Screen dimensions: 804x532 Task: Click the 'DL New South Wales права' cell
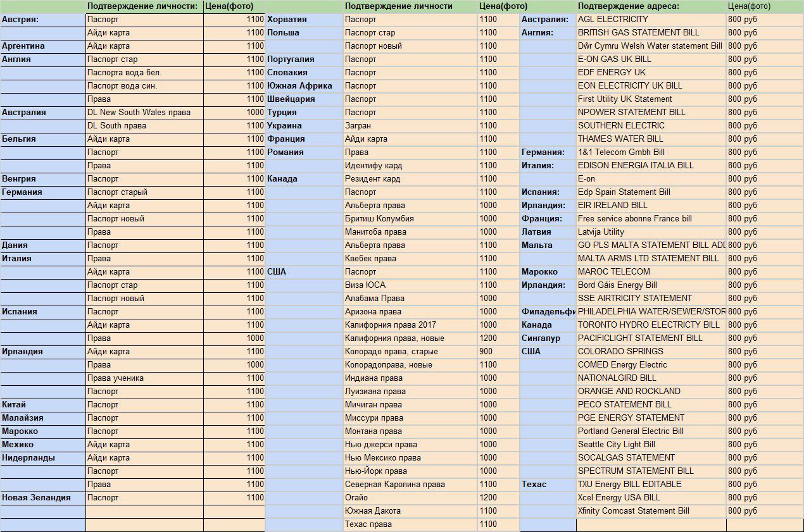tap(144, 113)
